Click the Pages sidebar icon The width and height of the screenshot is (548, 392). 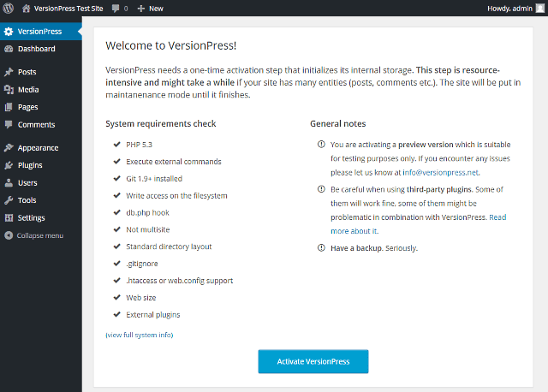(x=9, y=107)
